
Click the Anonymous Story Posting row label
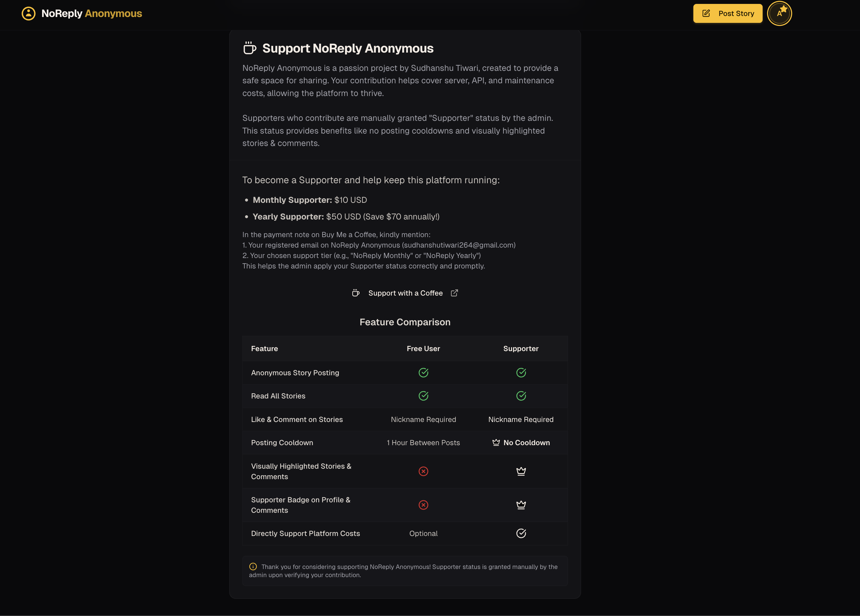pyautogui.click(x=295, y=373)
